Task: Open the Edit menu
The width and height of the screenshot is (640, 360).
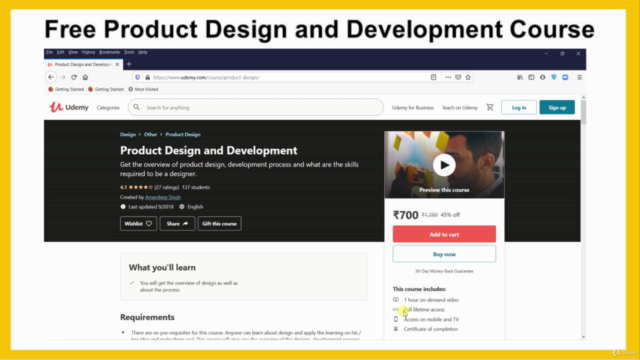Action: [60, 52]
